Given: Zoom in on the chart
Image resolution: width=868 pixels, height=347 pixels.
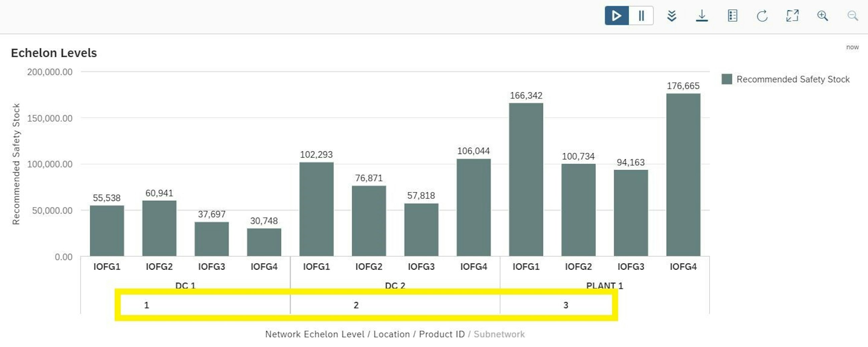Looking at the screenshot, I should (822, 15).
